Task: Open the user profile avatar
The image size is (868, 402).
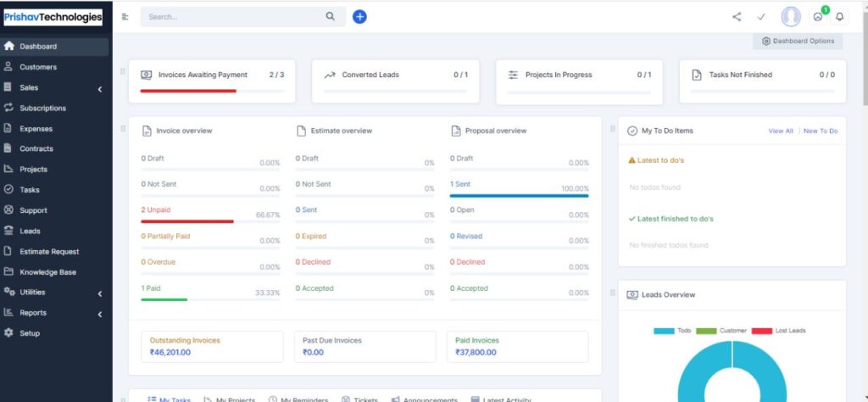Action: (791, 17)
